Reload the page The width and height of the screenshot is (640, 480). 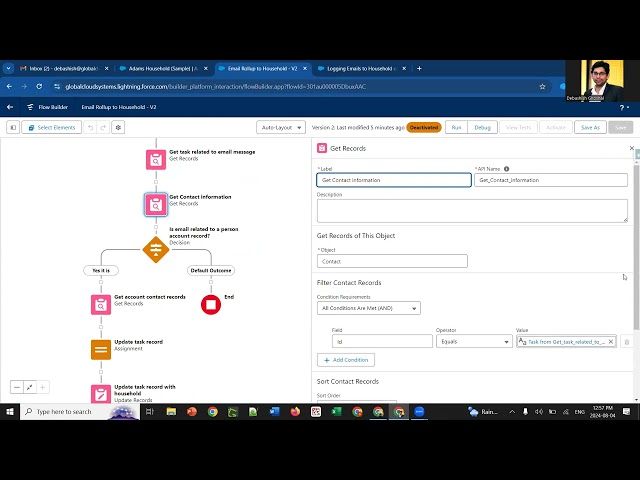click(39, 87)
